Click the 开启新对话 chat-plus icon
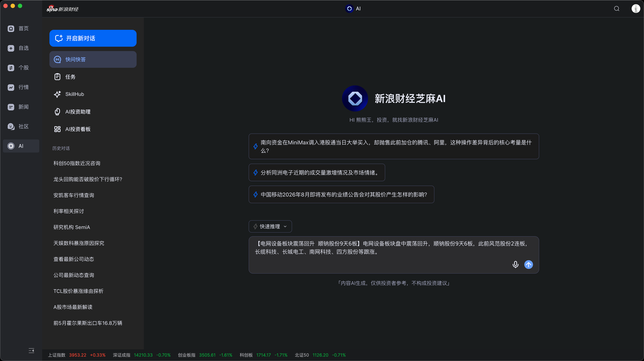Viewport: 644px width, 361px height. [x=59, y=38]
